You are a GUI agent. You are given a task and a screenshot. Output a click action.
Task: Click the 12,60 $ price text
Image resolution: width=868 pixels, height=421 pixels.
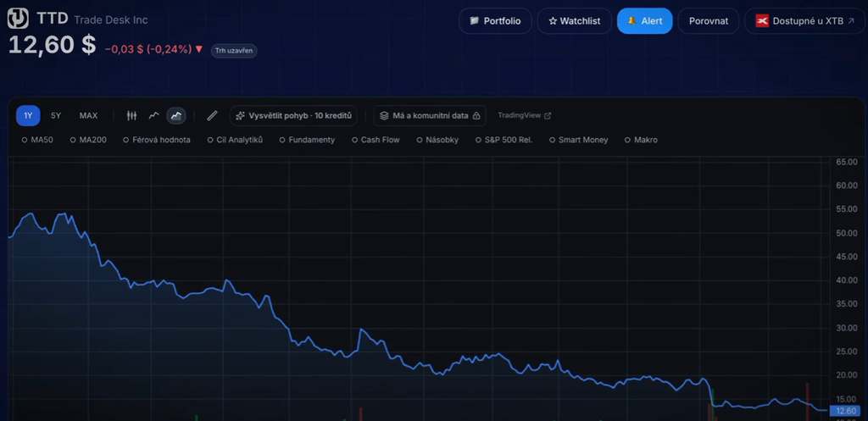pos(52,45)
